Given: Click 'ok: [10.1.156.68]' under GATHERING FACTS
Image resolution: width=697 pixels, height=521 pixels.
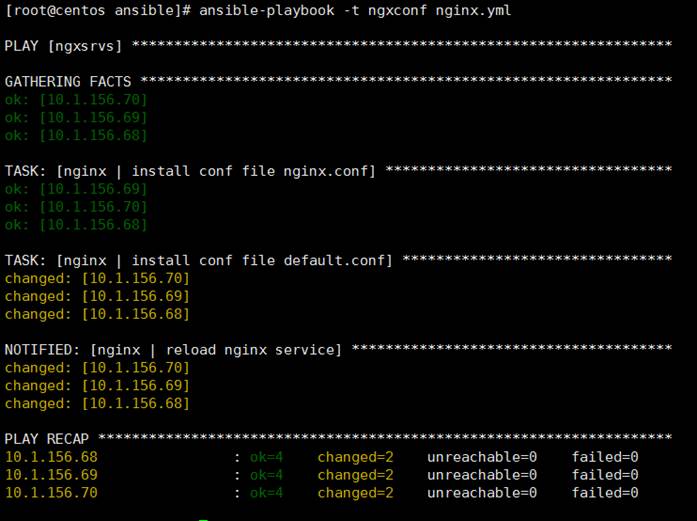Looking at the screenshot, I should click(x=76, y=135).
